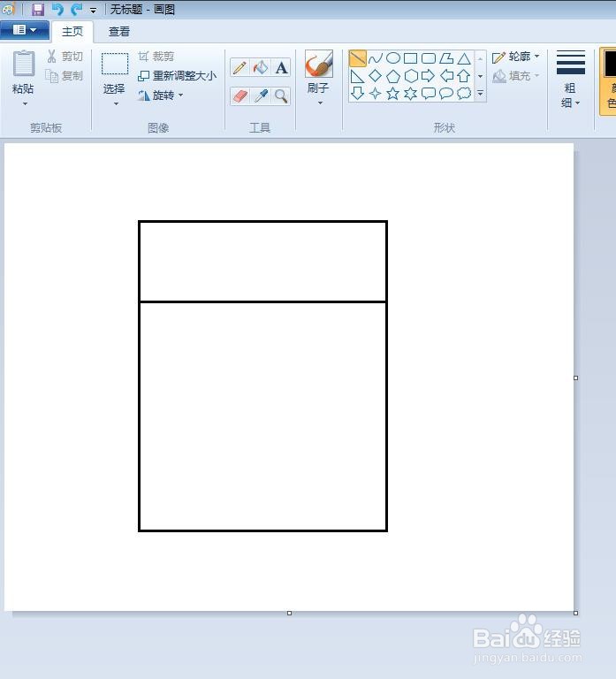Select the Curve shape
Screen dimensions: 616x679
coord(376,58)
